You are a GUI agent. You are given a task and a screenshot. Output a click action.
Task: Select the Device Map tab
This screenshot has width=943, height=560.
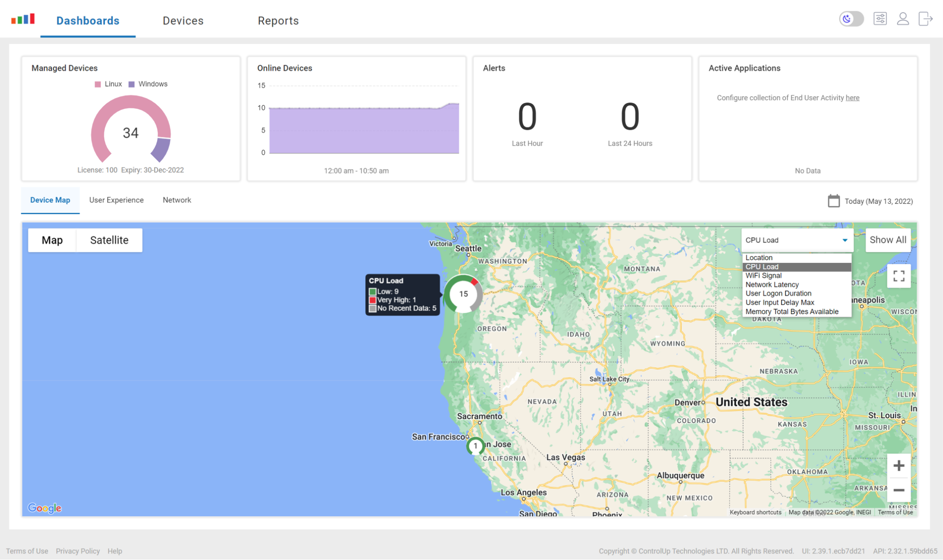(x=50, y=200)
